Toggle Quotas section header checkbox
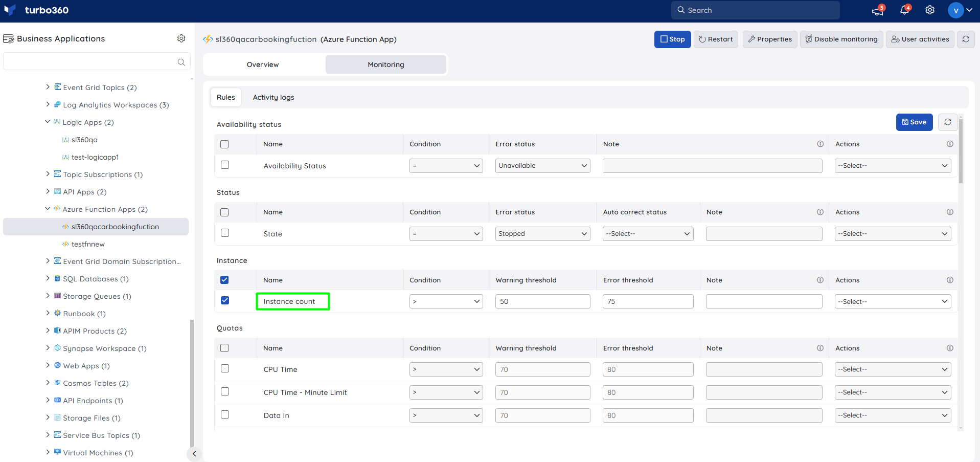980x462 pixels. pyautogui.click(x=224, y=348)
